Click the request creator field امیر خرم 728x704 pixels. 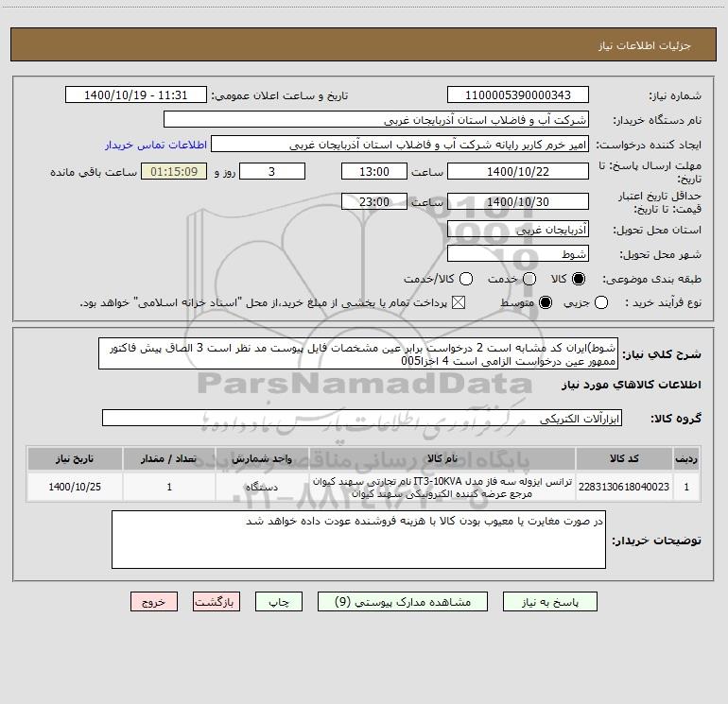[400, 144]
